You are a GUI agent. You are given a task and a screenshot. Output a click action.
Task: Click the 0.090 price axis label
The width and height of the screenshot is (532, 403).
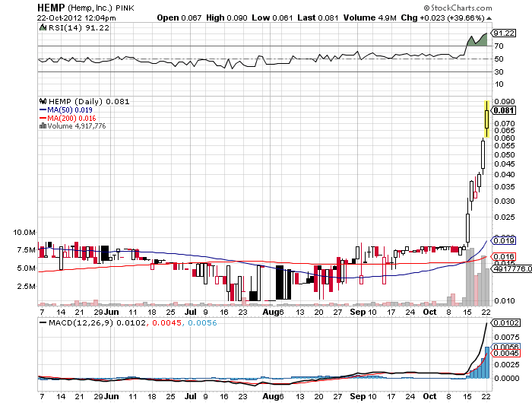505,102
